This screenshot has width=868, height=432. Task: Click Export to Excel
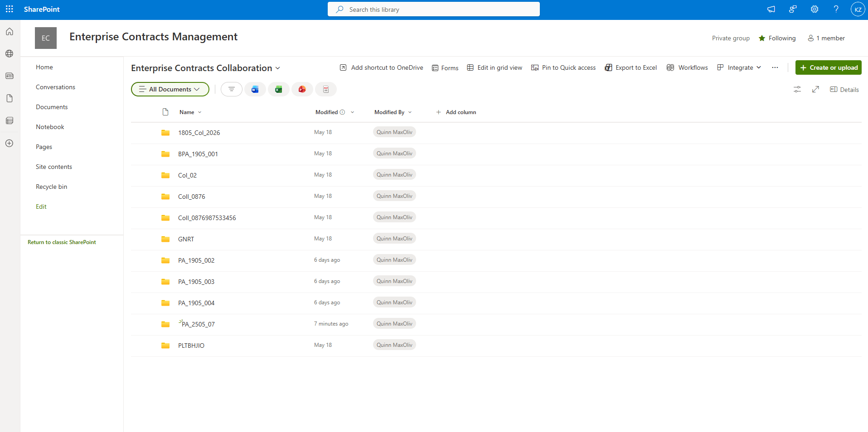pyautogui.click(x=630, y=67)
